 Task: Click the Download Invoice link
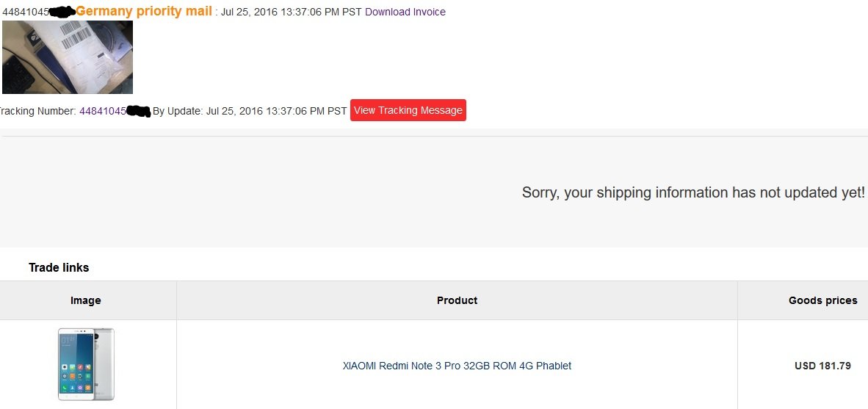coord(405,12)
